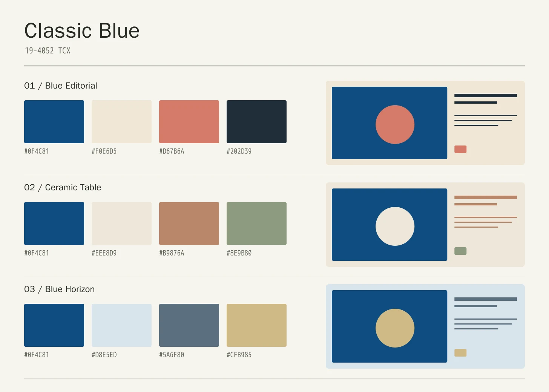Click the "#0F4C81" label under Blue Editorial
The image size is (549, 392).
[x=37, y=151]
